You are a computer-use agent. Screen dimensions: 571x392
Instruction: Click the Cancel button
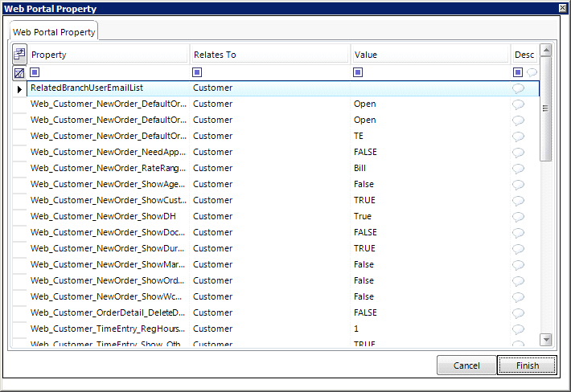point(466,365)
